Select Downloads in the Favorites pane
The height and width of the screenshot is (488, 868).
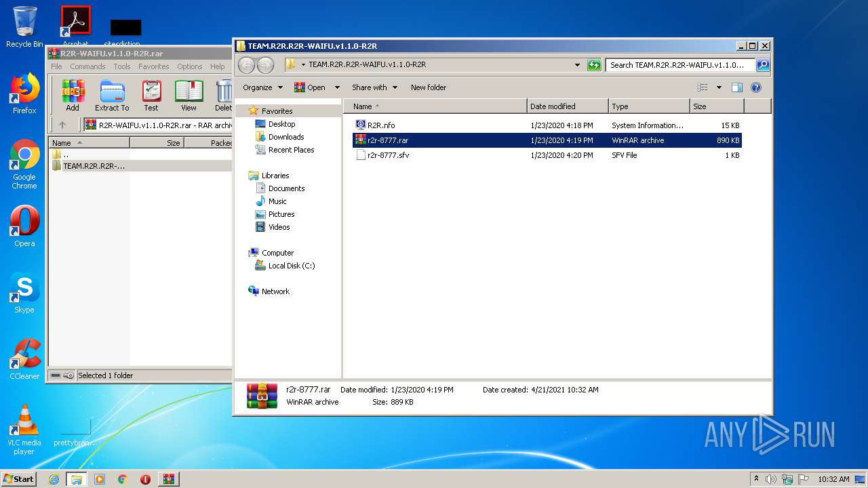coord(285,137)
